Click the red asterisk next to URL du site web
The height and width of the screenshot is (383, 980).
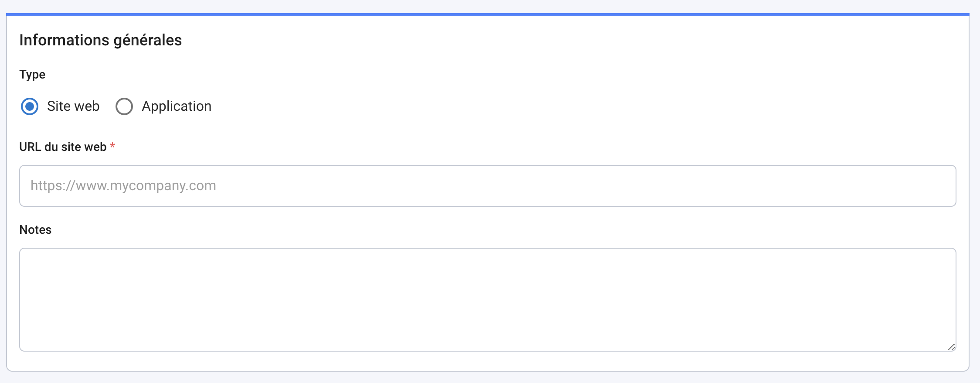coord(113,146)
